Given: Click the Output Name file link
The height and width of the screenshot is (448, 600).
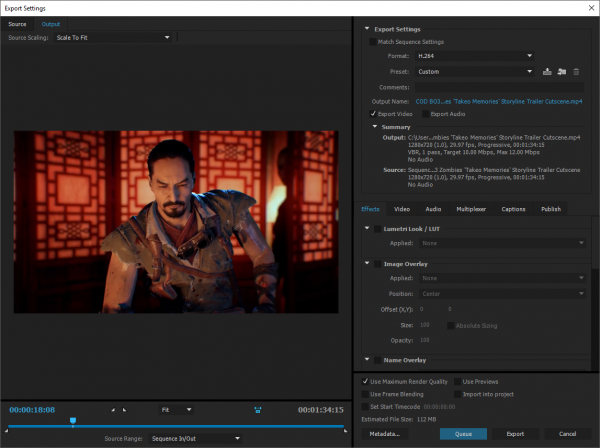Looking at the screenshot, I should pos(499,101).
